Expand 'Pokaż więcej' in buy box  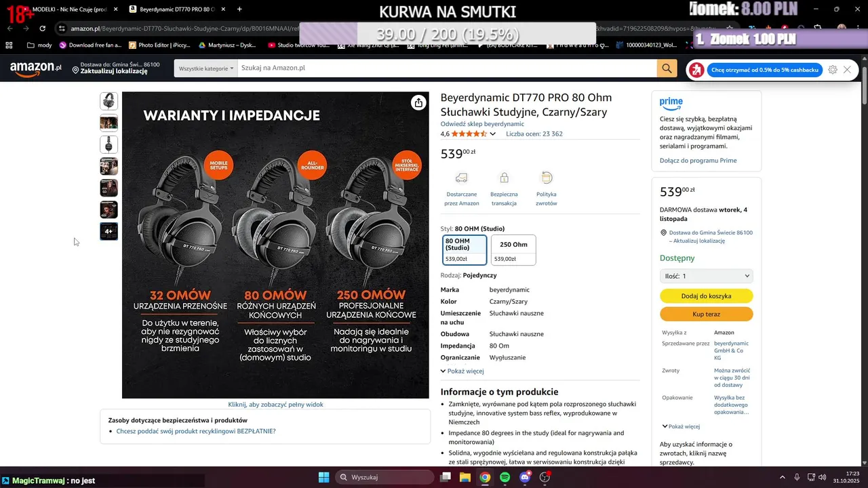[x=680, y=426]
